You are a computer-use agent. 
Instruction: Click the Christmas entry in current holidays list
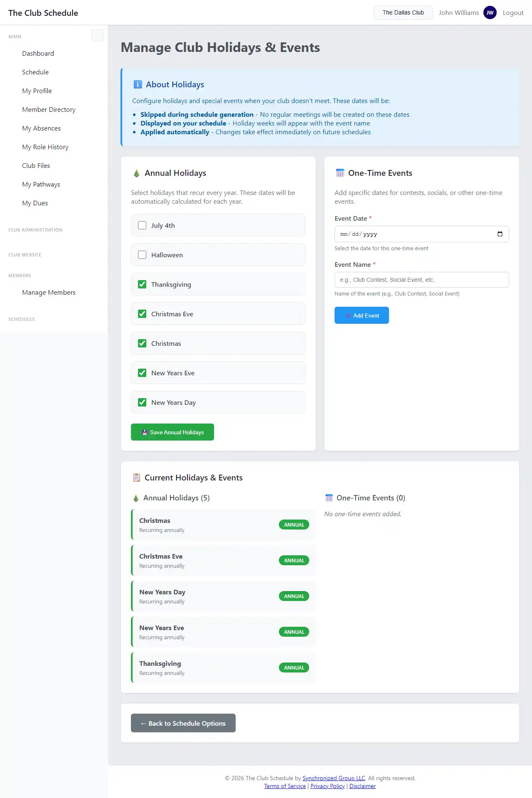pos(223,525)
